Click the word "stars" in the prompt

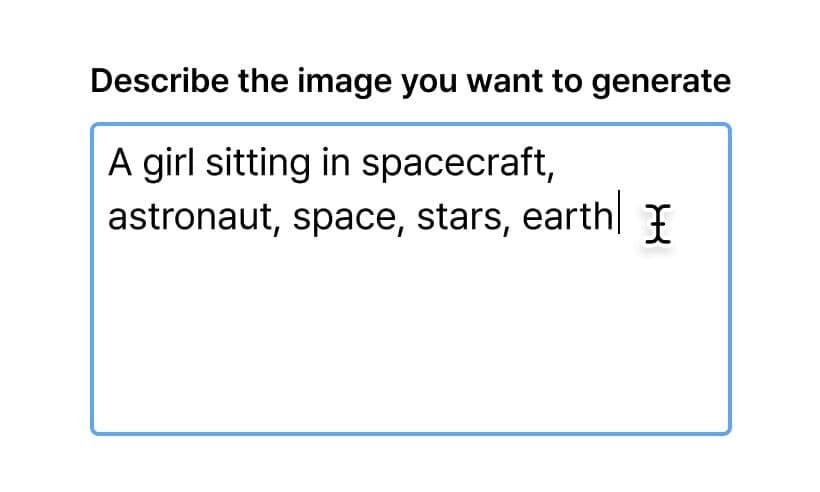(458, 216)
